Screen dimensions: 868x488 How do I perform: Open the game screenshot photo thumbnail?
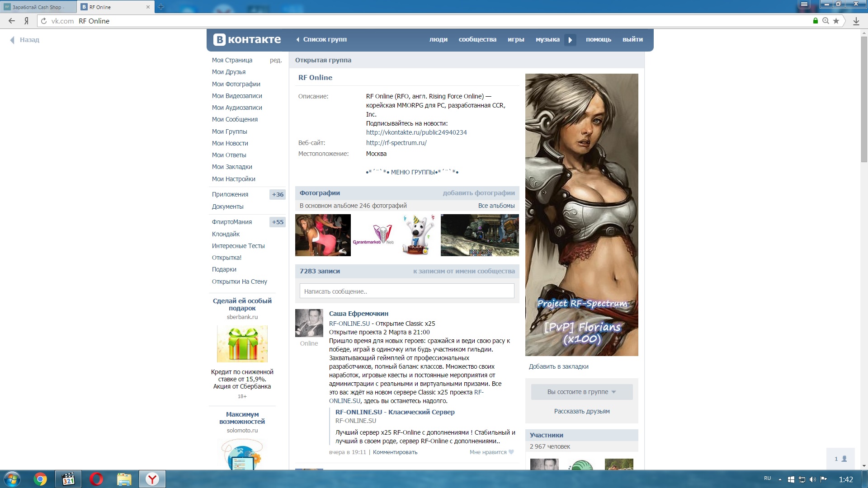[x=480, y=235]
